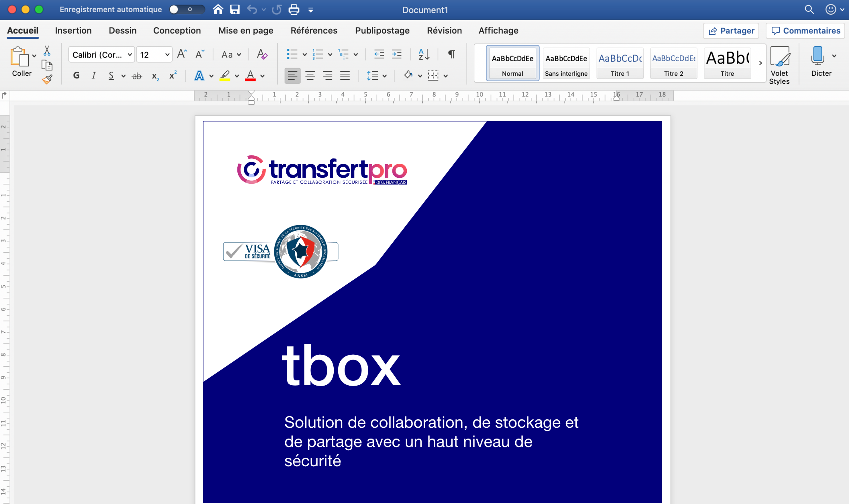Image resolution: width=849 pixels, height=504 pixels.
Task: Expand numbered list options arrow
Action: tap(330, 55)
